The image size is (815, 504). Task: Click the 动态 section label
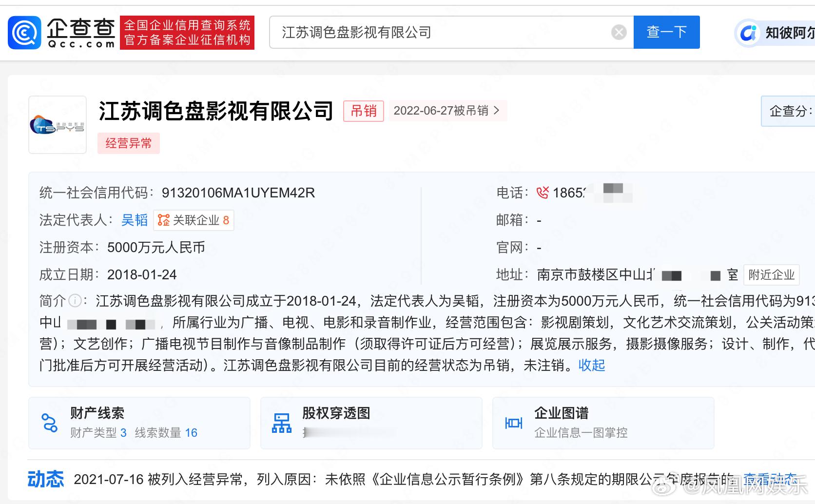(46, 479)
